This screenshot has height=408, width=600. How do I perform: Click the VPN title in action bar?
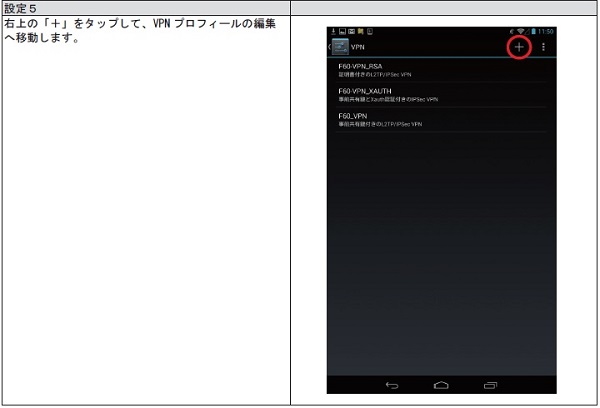357,47
